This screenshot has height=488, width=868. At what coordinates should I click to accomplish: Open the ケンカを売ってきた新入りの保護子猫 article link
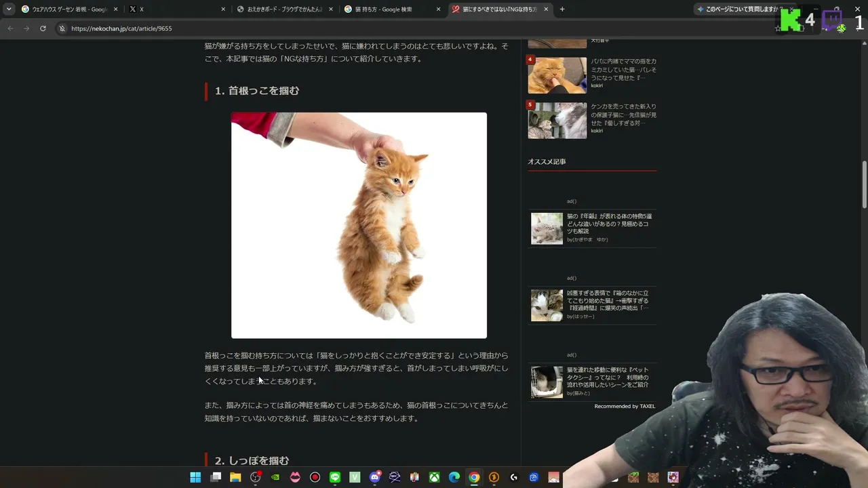click(623, 115)
